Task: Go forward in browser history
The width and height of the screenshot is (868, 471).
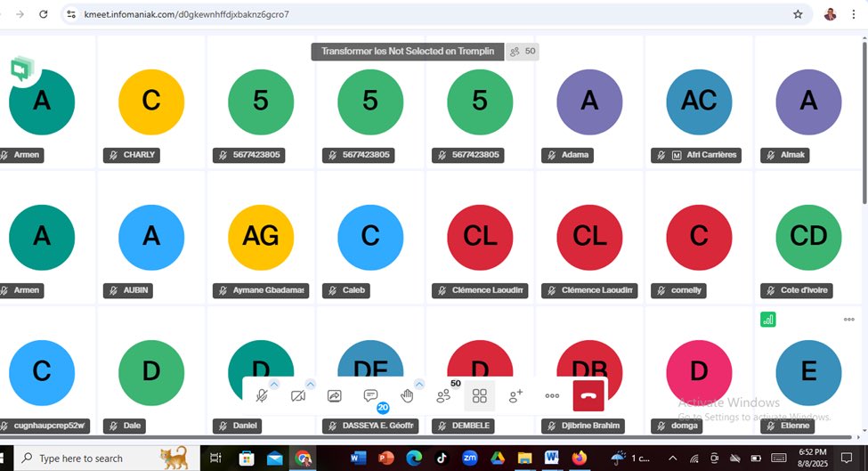Action: pyautogui.click(x=20, y=14)
